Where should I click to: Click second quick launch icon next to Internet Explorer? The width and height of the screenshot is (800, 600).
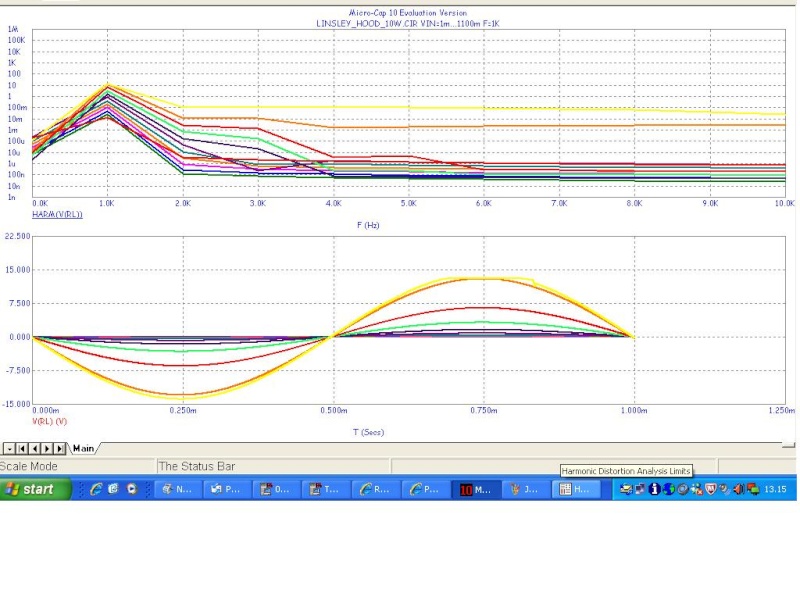pyautogui.click(x=113, y=489)
